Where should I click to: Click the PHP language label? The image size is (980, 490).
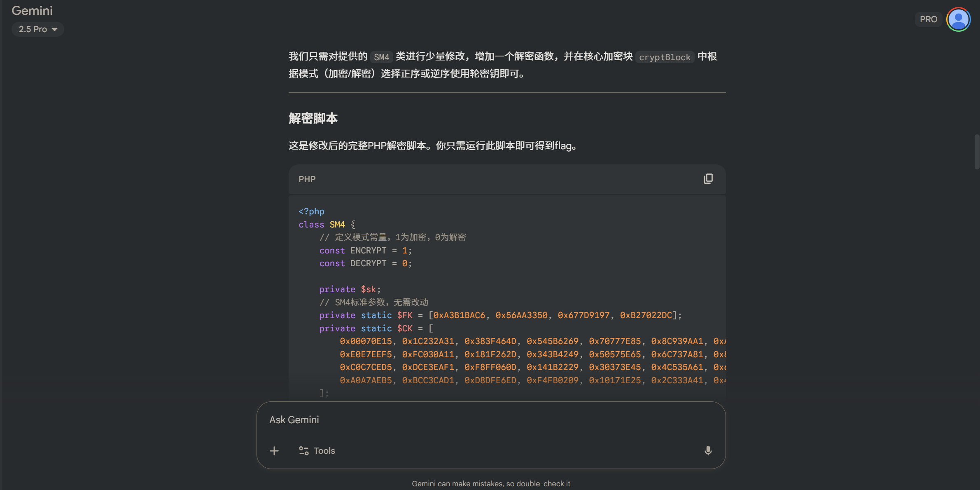tap(307, 179)
